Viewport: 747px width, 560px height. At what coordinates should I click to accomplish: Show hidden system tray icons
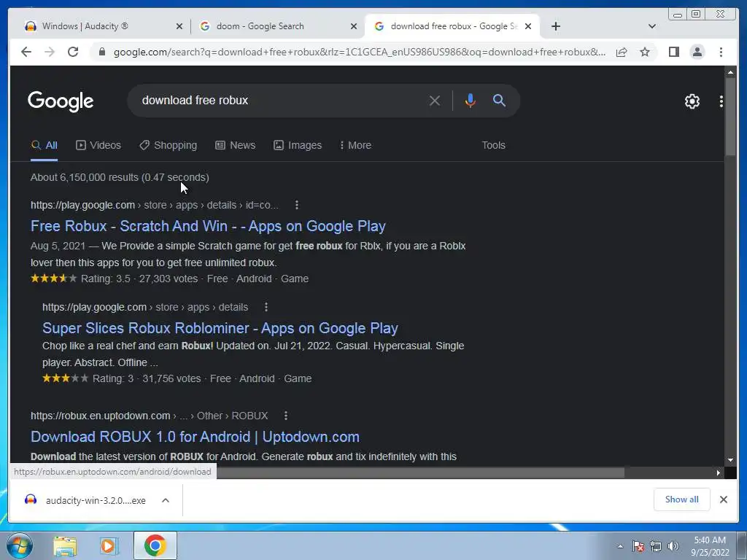pos(620,546)
